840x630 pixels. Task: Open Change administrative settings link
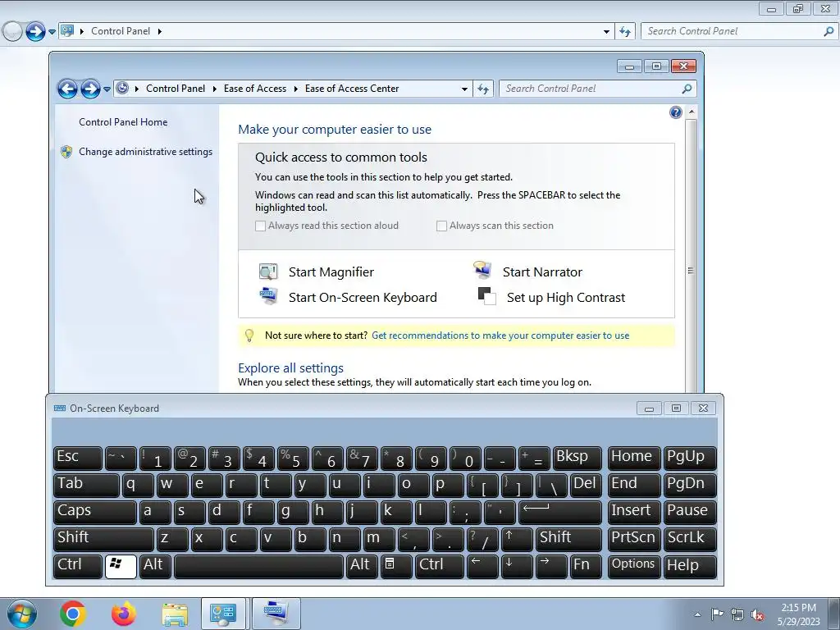tap(146, 152)
